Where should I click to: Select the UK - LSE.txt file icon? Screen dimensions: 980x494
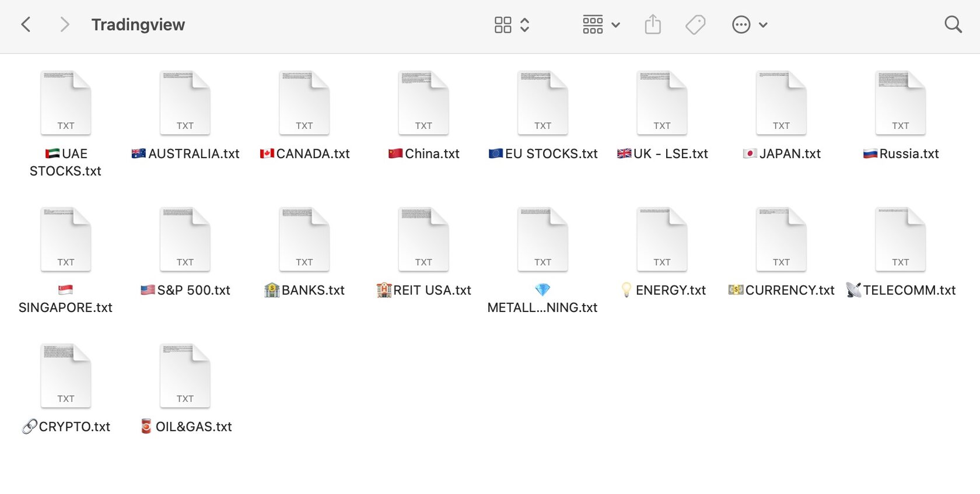(662, 103)
